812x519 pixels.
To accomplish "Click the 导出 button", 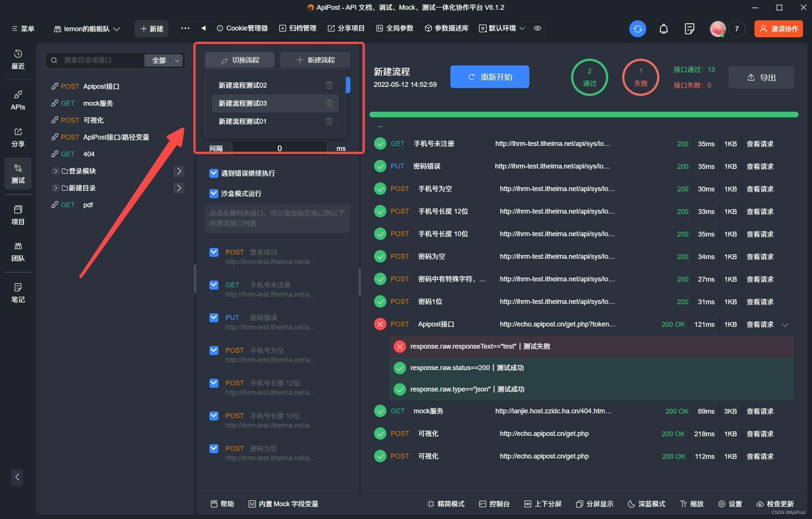I will click(x=761, y=77).
